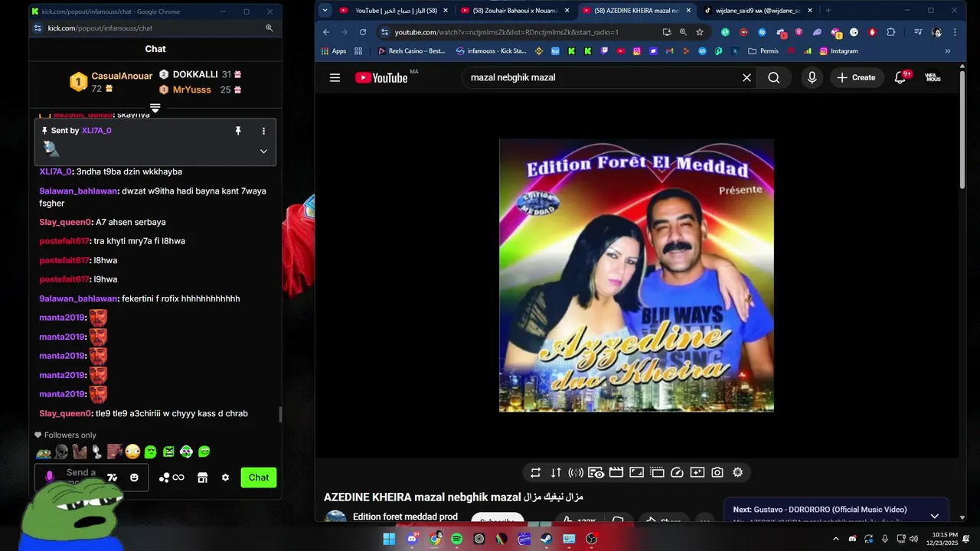Screen dimensions: 980x551
Task: Open the pinned message options (three dots)
Action: click(x=263, y=131)
